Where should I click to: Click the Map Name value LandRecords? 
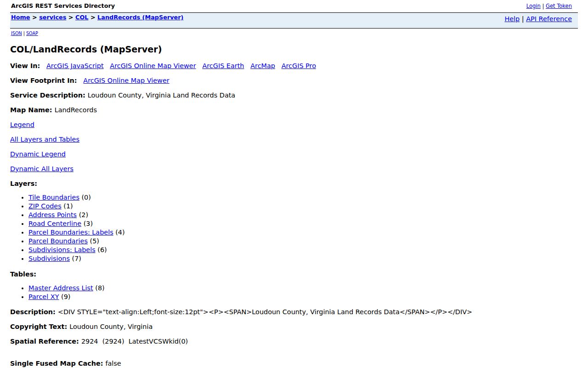(x=76, y=110)
